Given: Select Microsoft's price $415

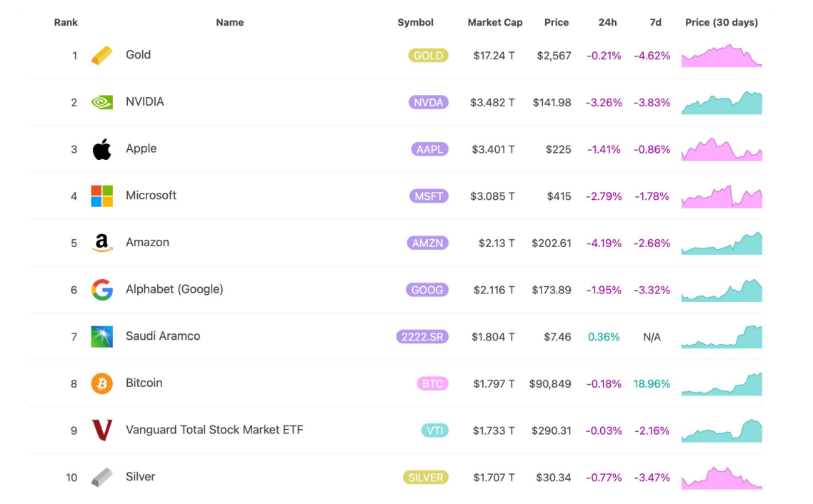Looking at the screenshot, I should [x=559, y=196].
